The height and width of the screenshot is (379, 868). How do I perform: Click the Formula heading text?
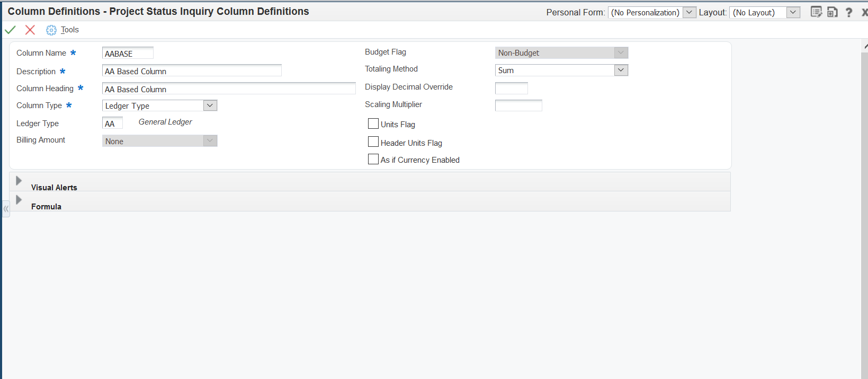click(x=46, y=207)
